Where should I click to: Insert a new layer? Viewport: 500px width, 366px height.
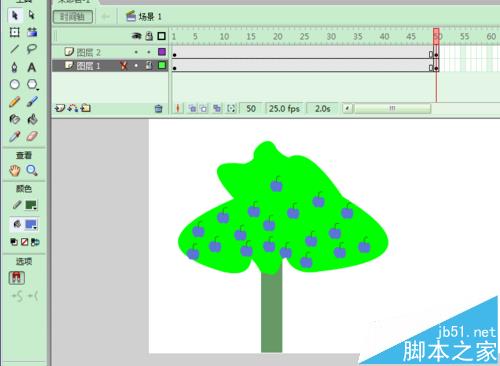point(60,108)
